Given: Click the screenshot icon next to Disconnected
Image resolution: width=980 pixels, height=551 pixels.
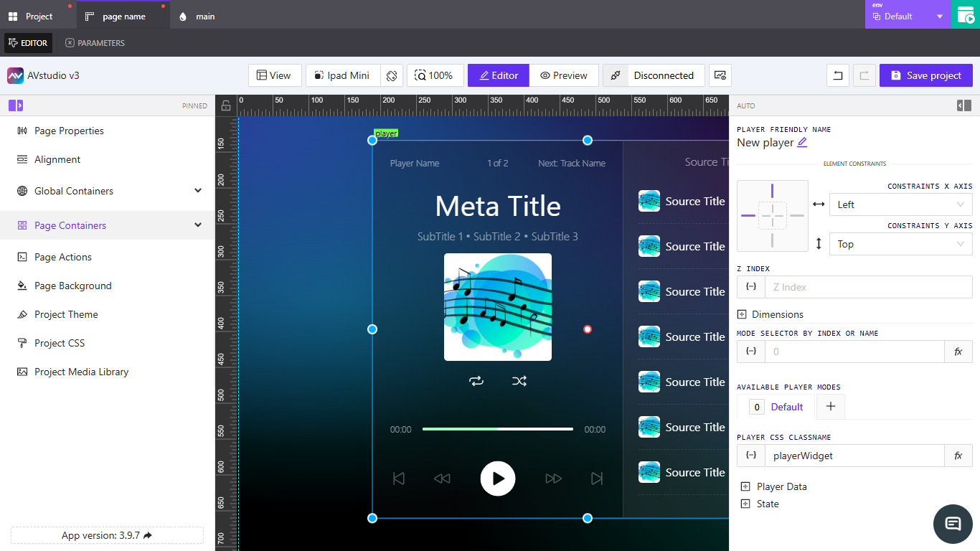Looking at the screenshot, I should (720, 75).
